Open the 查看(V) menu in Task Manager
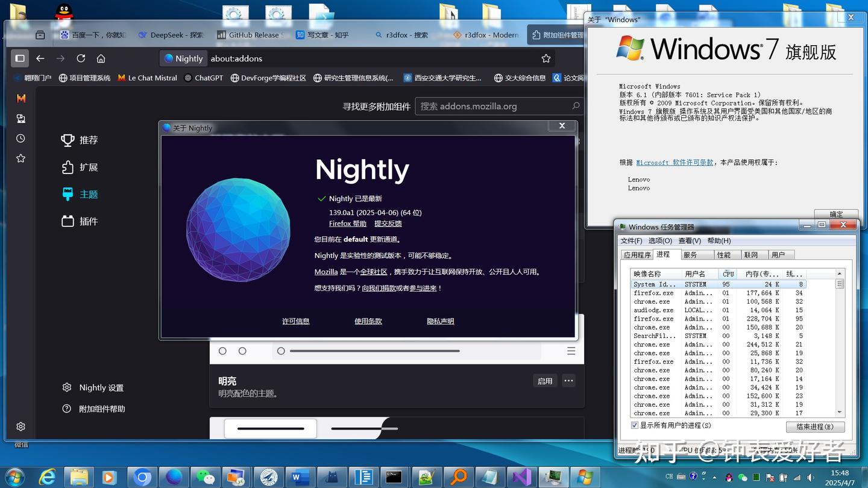This screenshot has width=868, height=488. (x=689, y=240)
